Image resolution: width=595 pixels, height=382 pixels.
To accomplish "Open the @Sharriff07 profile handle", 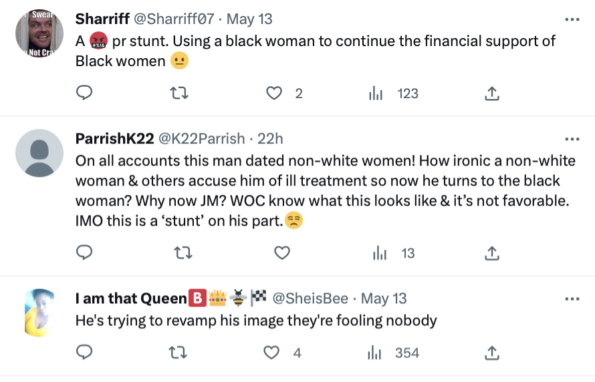I will [174, 19].
